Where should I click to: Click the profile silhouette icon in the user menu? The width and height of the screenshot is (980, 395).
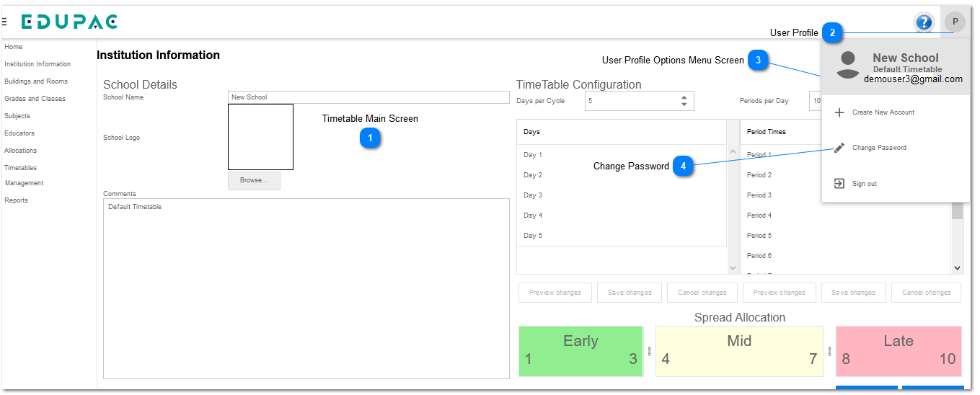[848, 65]
